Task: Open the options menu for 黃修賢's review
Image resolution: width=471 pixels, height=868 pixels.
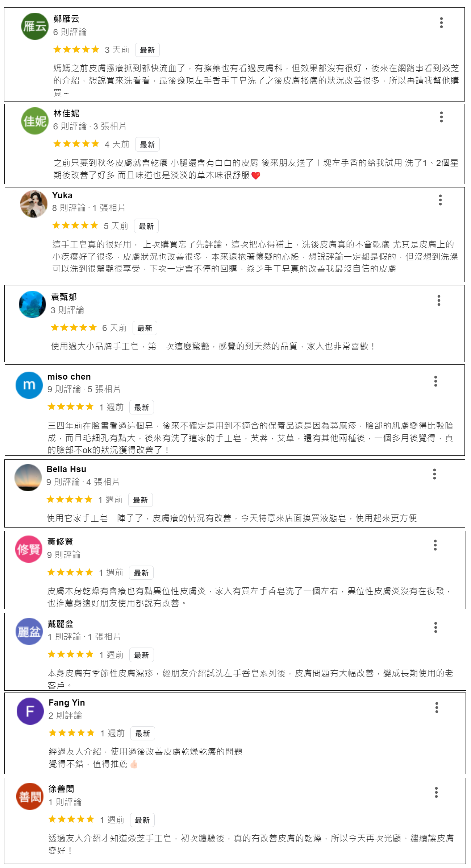Action: 435,545
